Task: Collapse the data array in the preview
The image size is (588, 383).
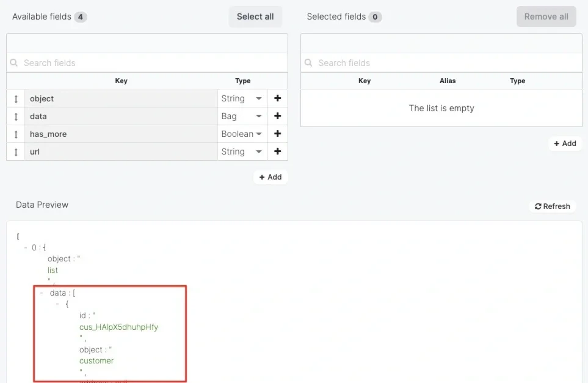Action: coord(40,293)
